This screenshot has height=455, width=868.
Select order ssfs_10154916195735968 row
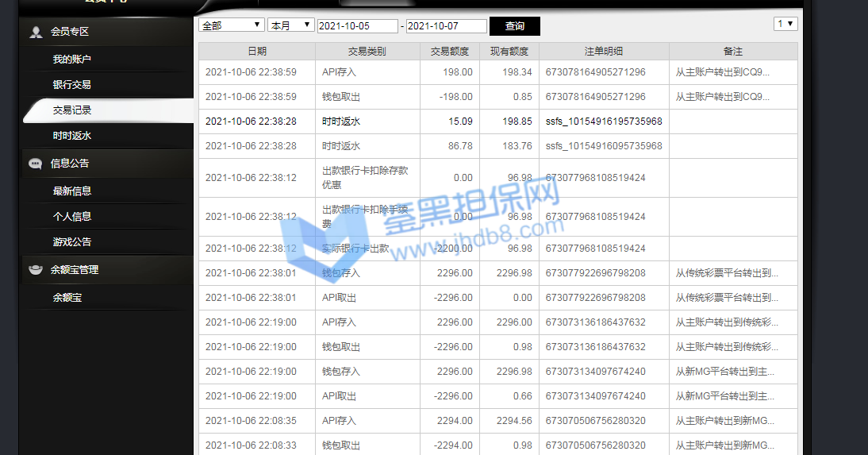pyautogui.click(x=603, y=121)
